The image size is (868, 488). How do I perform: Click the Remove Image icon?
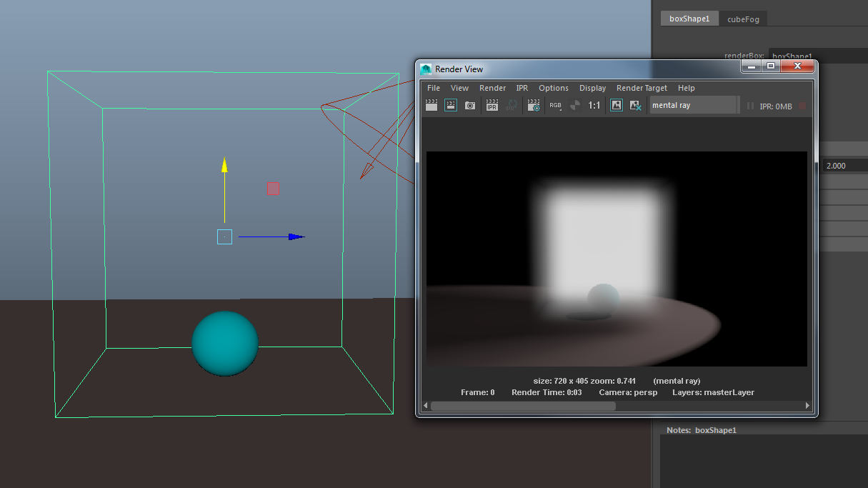635,106
